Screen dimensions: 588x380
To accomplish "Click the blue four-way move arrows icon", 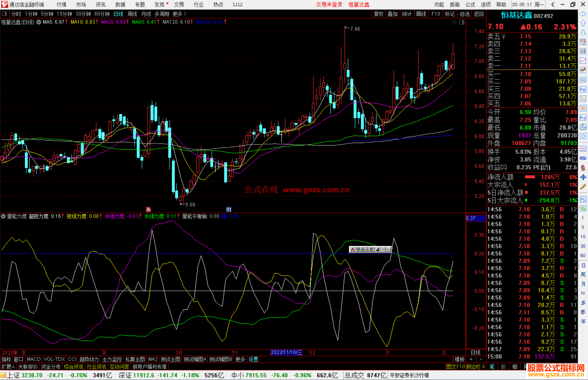I will pyautogui.click(x=583, y=177).
